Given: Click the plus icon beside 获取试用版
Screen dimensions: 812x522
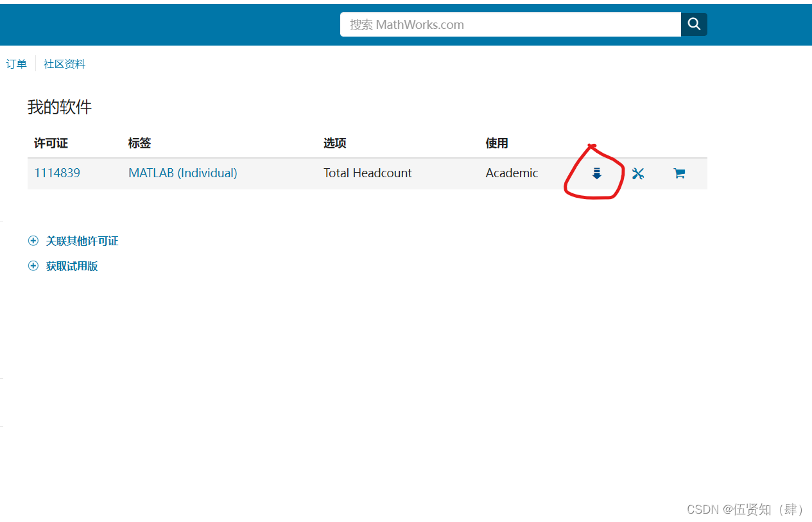Looking at the screenshot, I should click(33, 266).
